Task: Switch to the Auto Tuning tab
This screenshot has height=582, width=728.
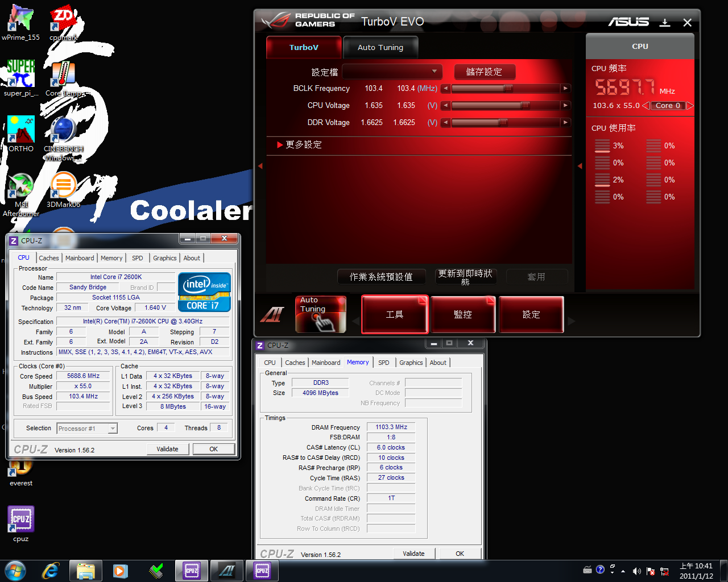Action: (x=380, y=47)
